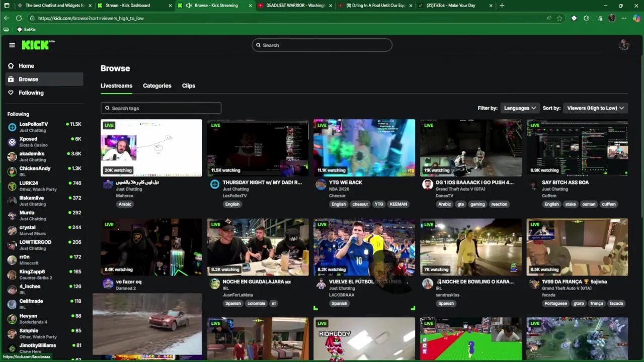Open Celifmade channel in sidebar
644x362 pixels.
click(x=44, y=304)
